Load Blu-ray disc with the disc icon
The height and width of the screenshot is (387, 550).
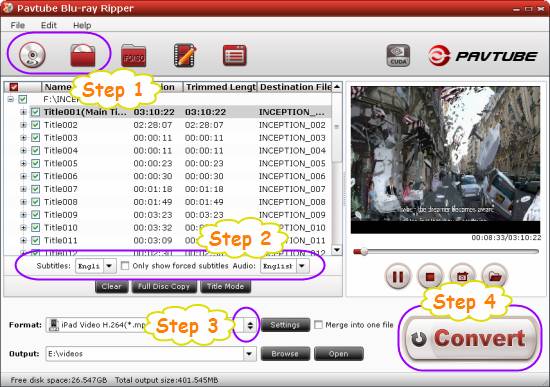(x=32, y=55)
